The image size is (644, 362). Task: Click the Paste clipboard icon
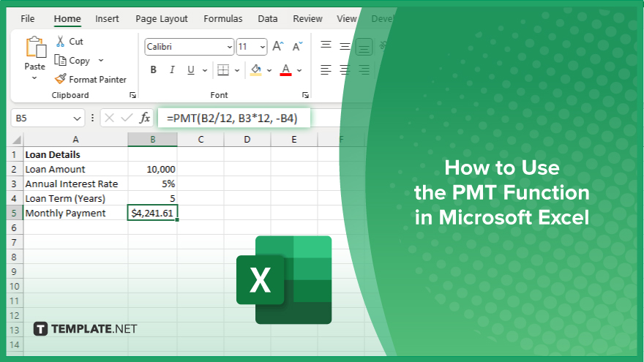coord(35,48)
